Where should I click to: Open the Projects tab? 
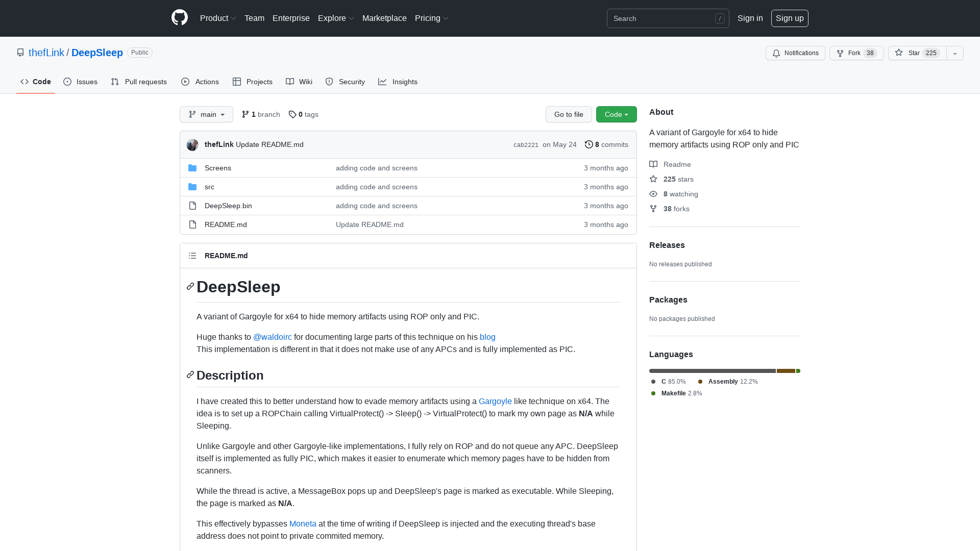(x=253, y=82)
